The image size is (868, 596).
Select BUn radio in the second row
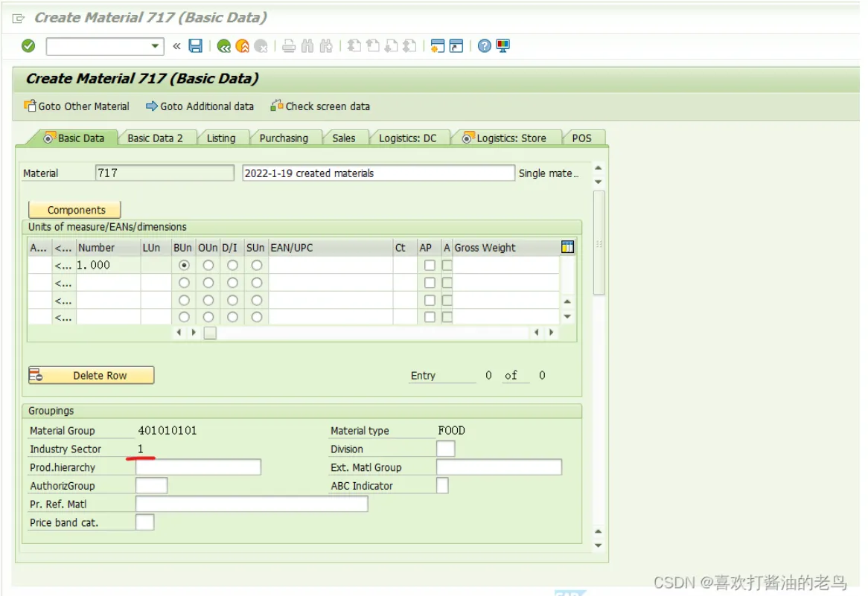184,283
